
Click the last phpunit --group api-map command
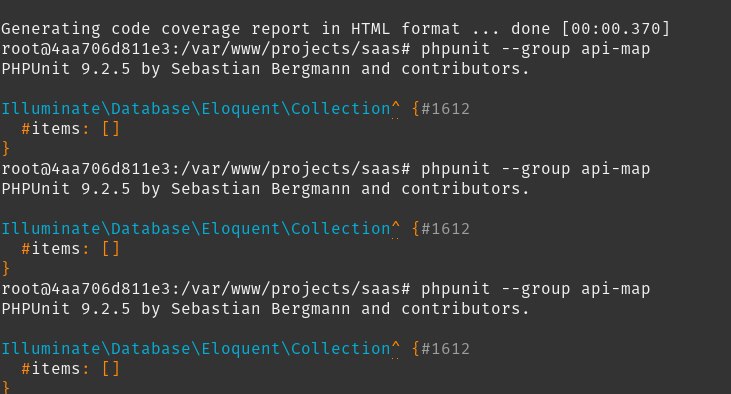tap(535, 289)
